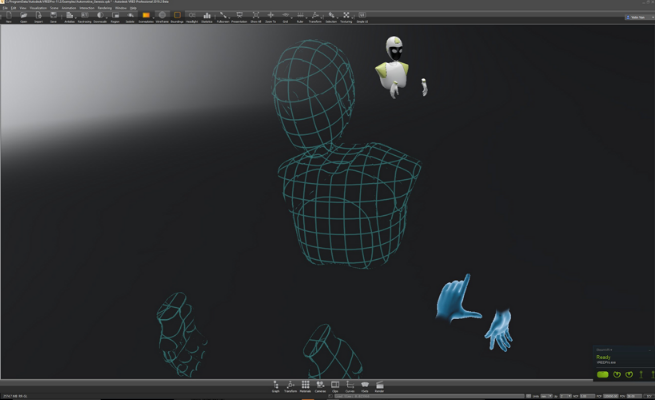
Task: Expand the Downscale dropdown arrow
Action: [106, 18]
